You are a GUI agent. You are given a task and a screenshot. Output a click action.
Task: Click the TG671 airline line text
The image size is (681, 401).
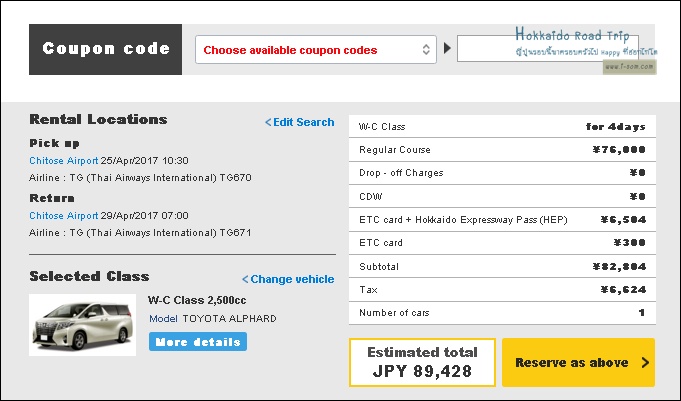tap(140, 233)
